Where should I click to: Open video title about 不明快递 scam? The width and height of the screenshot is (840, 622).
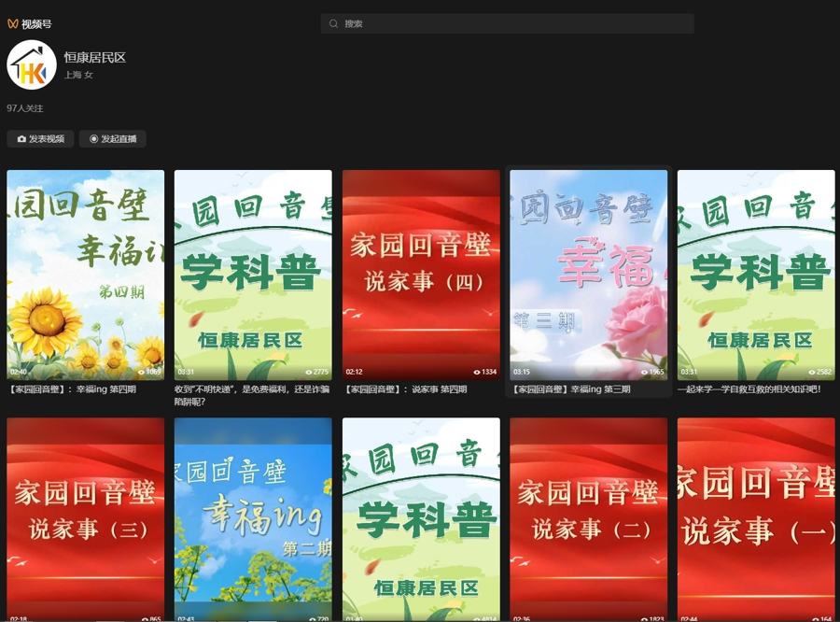252,395
